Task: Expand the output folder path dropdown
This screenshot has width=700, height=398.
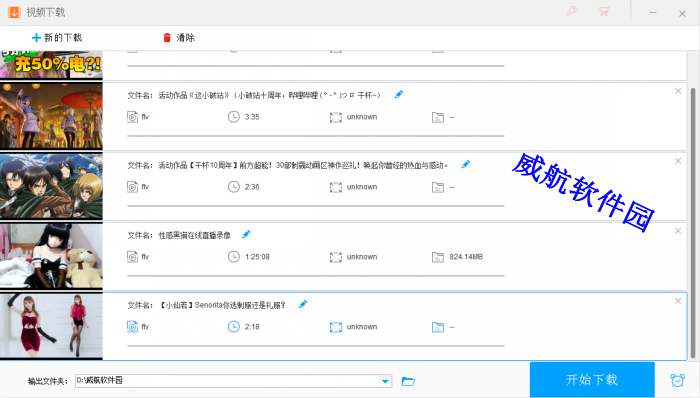Action: click(x=385, y=381)
